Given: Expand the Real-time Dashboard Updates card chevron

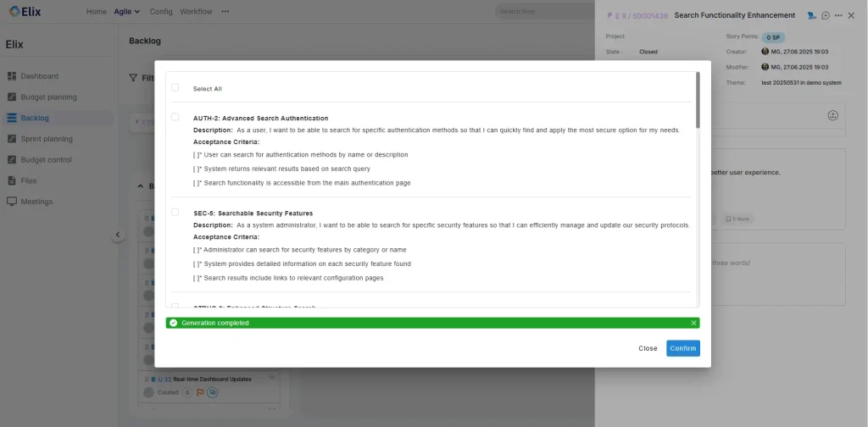Looking at the screenshot, I should pos(272,378).
